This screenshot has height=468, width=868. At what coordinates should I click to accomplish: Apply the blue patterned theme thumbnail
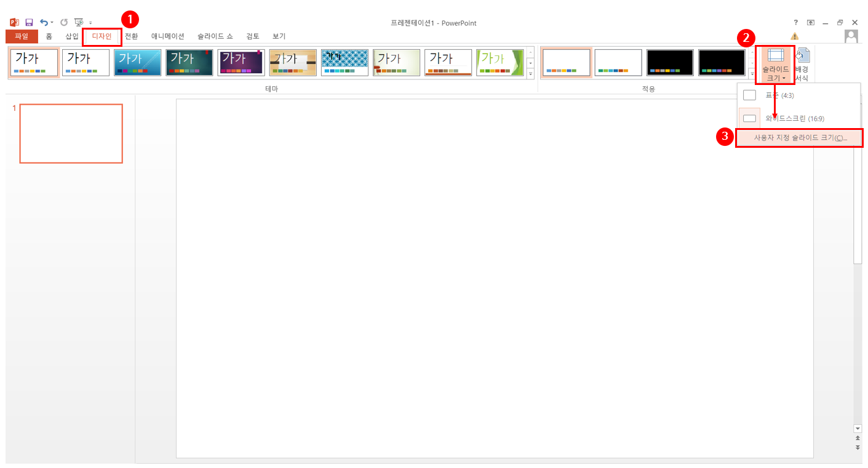click(344, 63)
